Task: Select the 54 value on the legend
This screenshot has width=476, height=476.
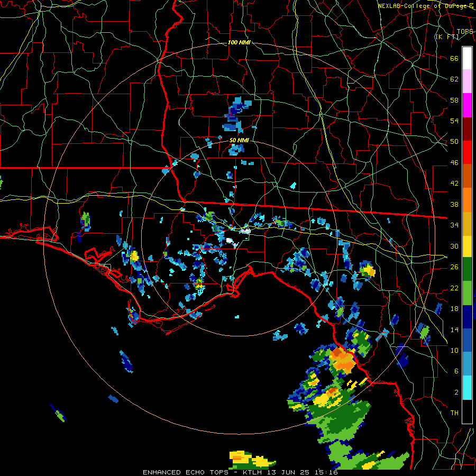Action: coord(454,121)
